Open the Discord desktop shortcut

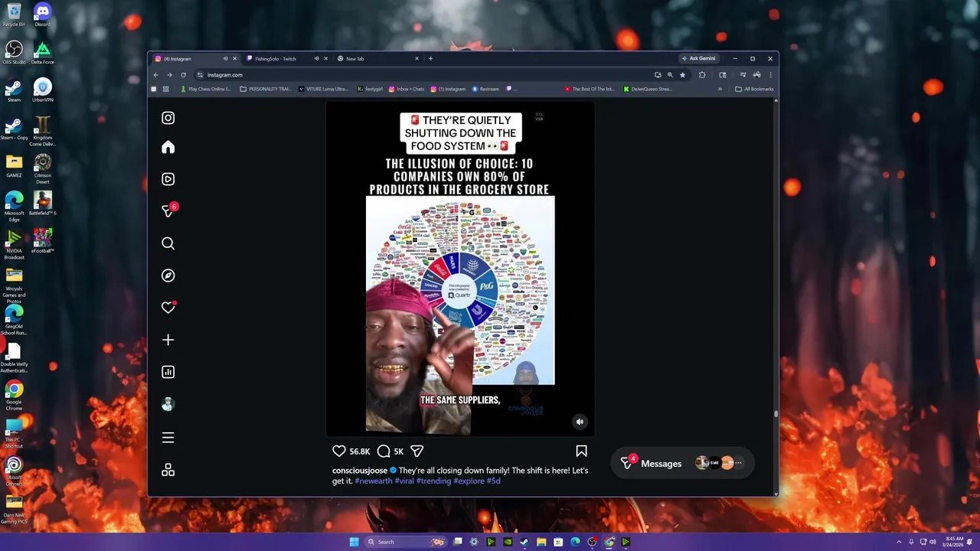point(42,15)
